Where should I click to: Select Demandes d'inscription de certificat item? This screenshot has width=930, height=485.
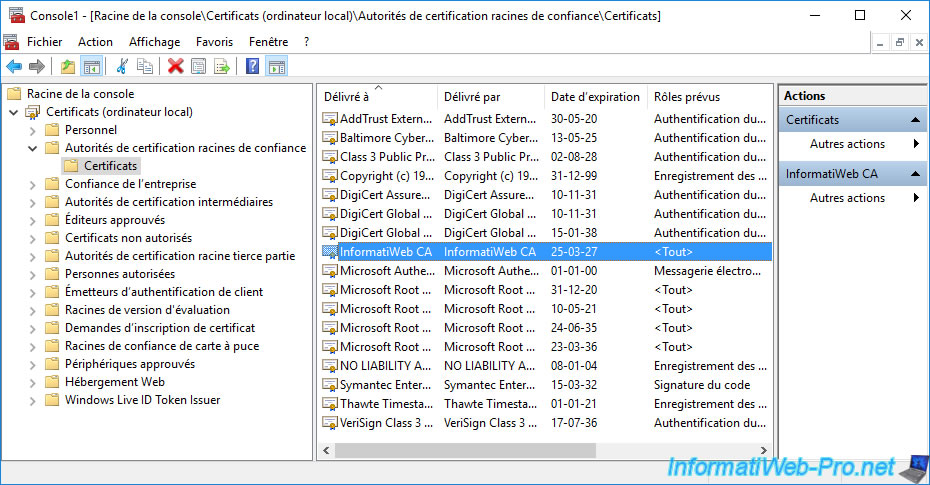160,328
